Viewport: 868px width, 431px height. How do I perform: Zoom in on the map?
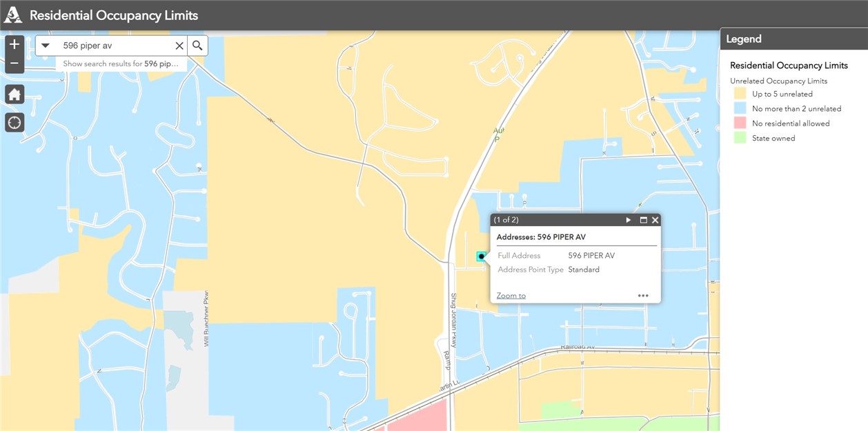point(14,45)
